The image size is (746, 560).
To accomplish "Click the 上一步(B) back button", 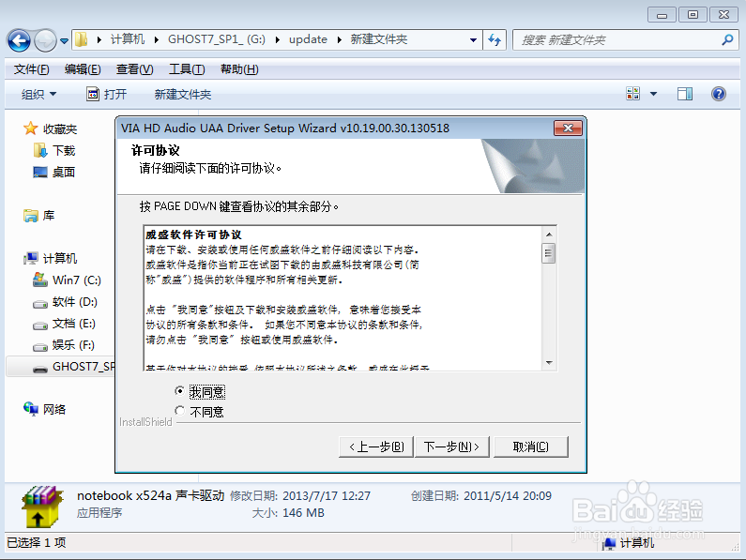I will 376,446.
